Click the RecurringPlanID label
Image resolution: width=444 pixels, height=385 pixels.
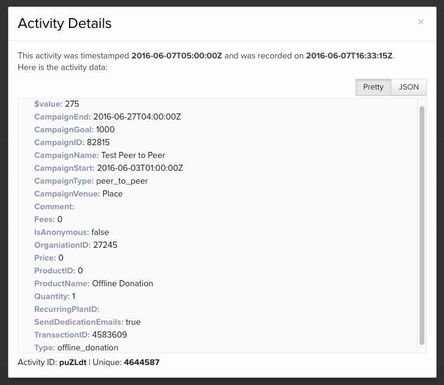tap(67, 309)
